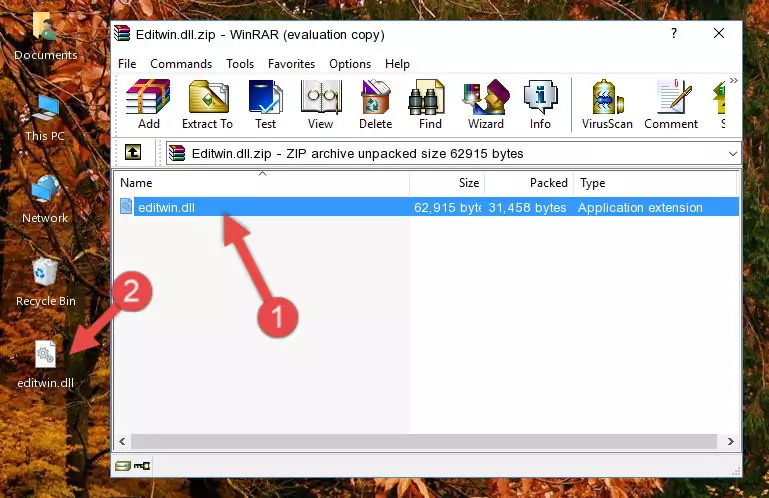Screen dimensions: 769x498
Task: Launch the Wizard tool
Action: pos(486,104)
